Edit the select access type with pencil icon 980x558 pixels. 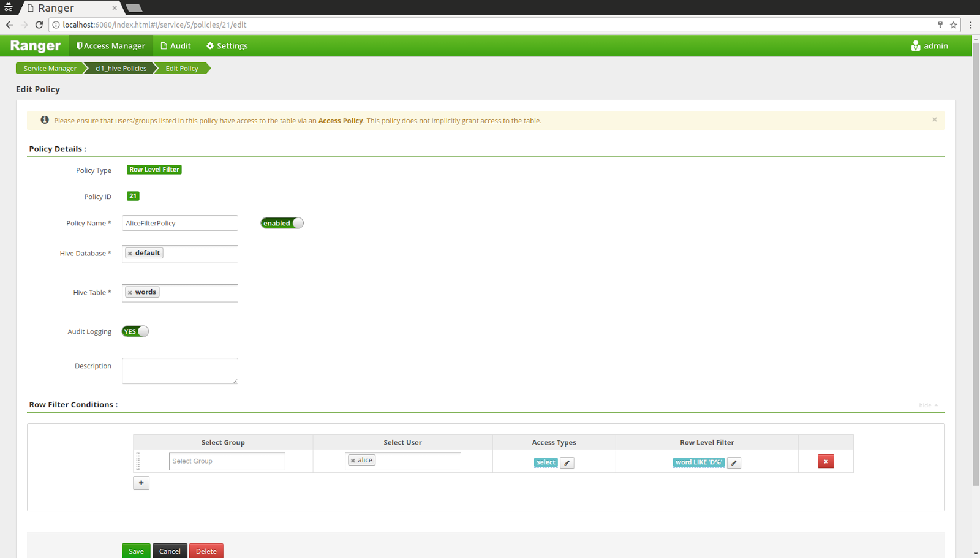[x=567, y=462]
